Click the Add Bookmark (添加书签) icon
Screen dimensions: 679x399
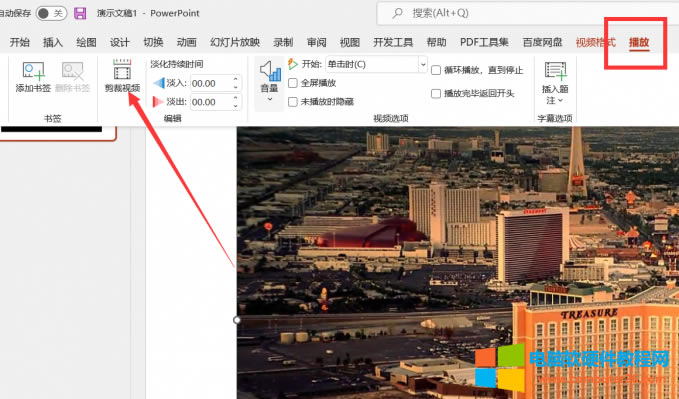tap(33, 71)
